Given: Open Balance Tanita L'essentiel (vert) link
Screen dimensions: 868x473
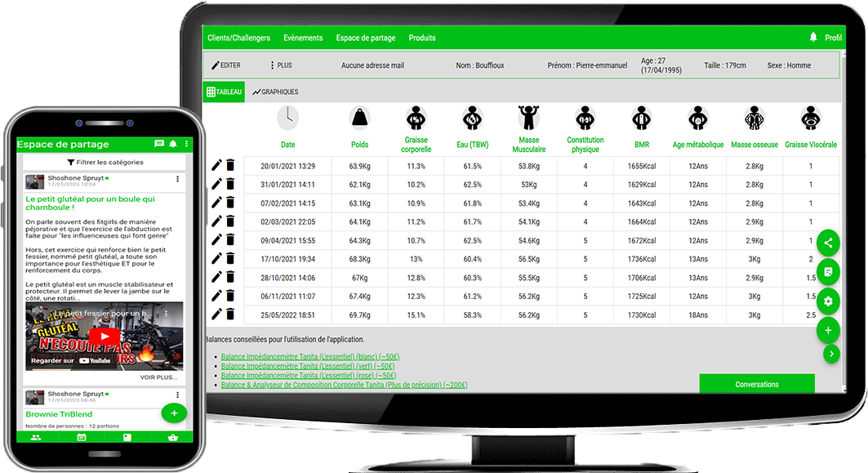Looking at the screenshot, I should click(x=307, y=366).
